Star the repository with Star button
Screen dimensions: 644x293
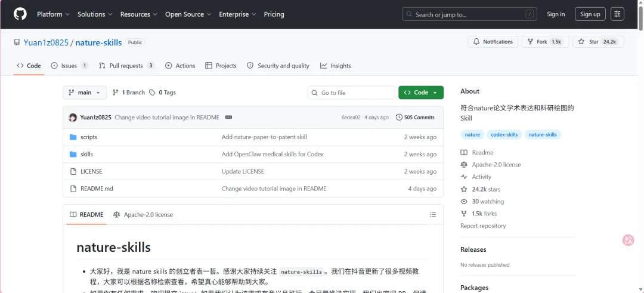click(598, 42)
